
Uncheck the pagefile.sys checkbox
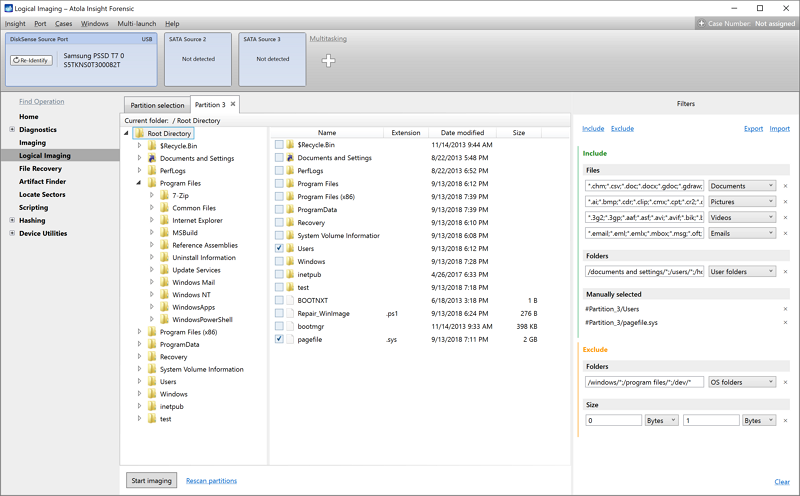279,339
